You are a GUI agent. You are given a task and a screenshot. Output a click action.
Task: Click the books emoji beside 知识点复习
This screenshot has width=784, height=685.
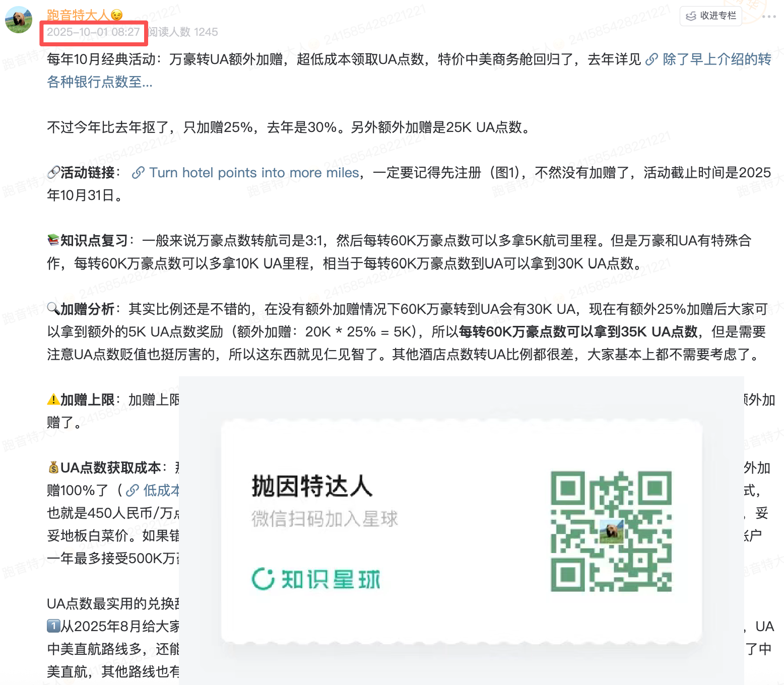point(53,241)
